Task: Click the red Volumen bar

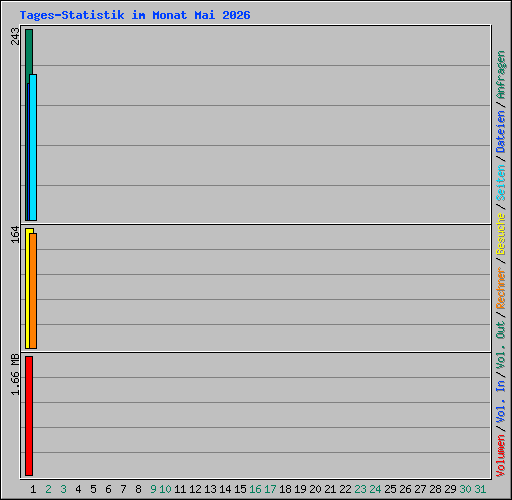Action: coord(29,416)
